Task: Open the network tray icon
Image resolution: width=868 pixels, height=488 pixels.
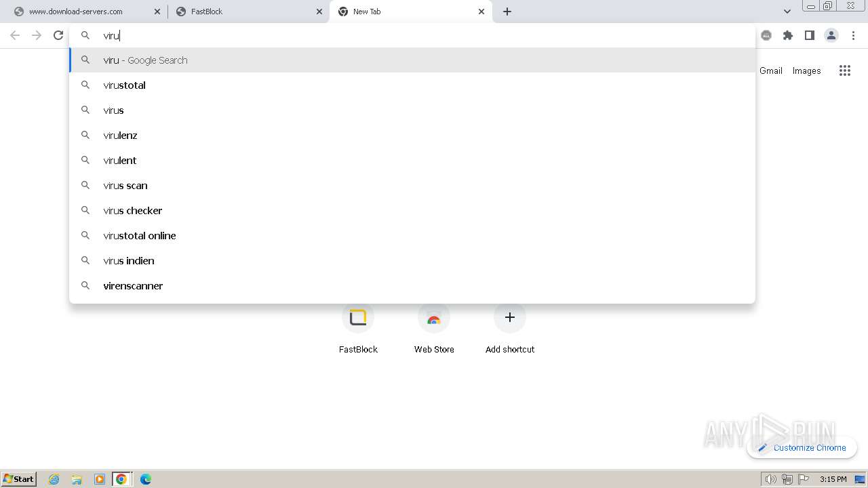Action: point(787,479)
